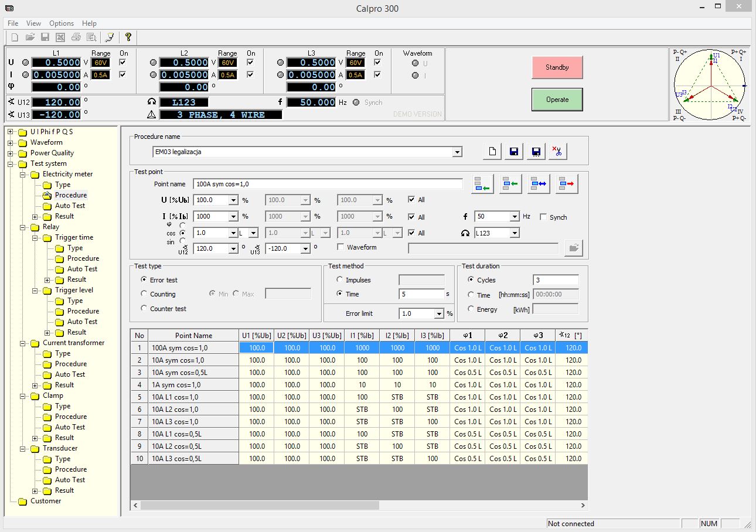The height and width of the screenshot is (532, 756).
Task: Open the Options menu
Action: click(62, 23)
